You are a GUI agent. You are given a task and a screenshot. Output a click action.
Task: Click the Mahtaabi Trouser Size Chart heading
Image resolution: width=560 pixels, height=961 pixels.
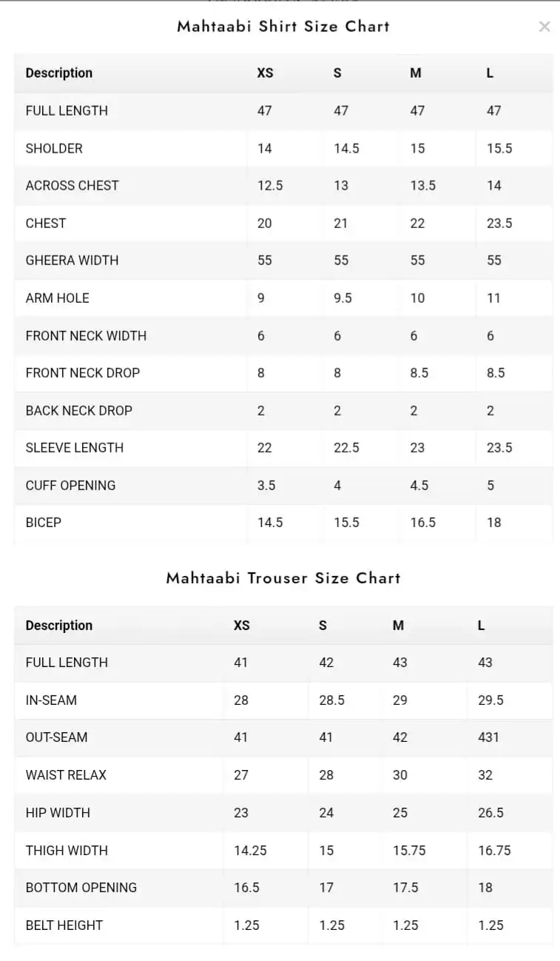pyautogui.click(x=283, y=578)
